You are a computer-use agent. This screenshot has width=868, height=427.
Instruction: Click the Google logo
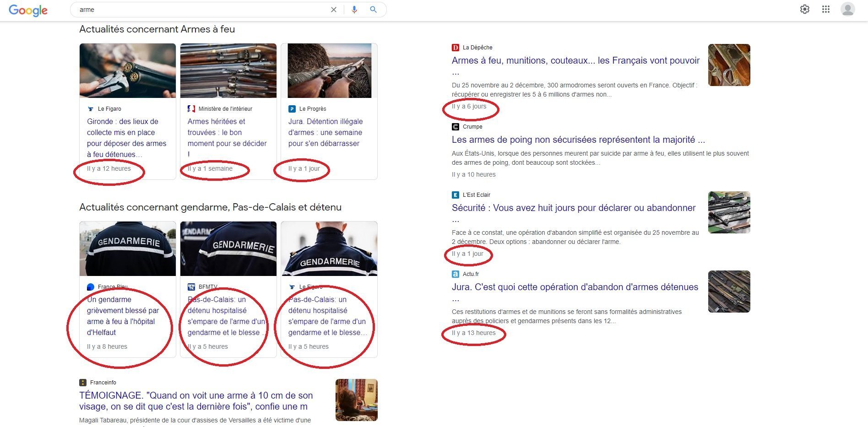tap(28, 10)
